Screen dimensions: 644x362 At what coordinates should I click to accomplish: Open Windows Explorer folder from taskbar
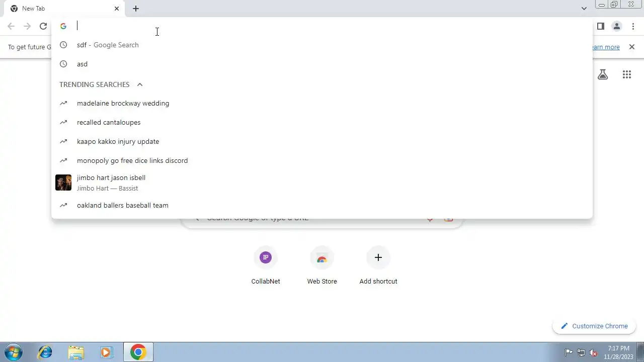click(76, 352)
